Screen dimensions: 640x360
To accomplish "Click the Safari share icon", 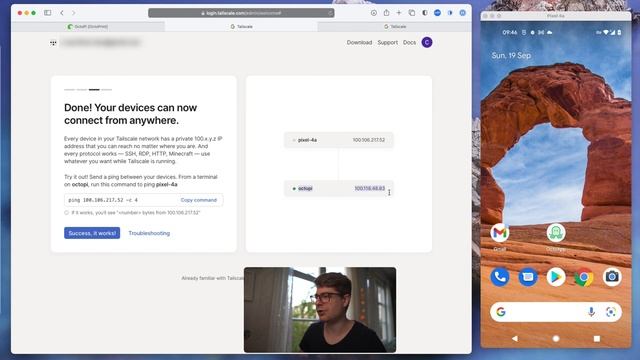I will point(386,13).
